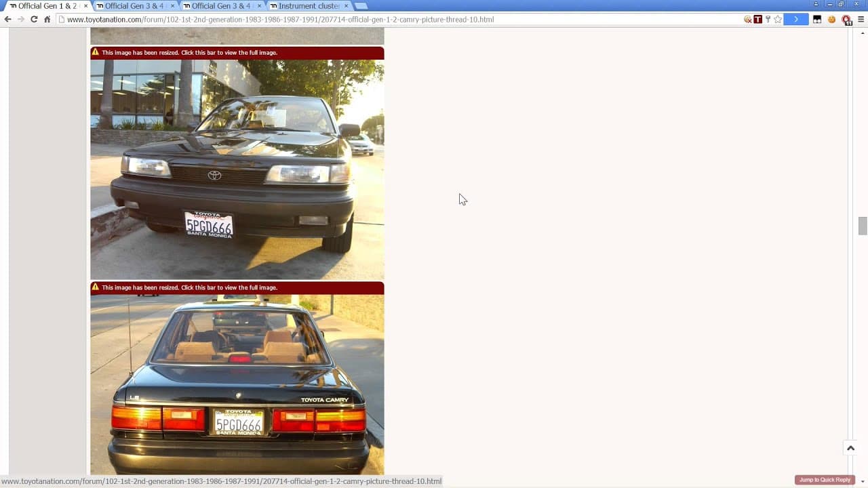The height and width of the screenshot is (488, 868).
Task: Click the page vertical scrollbar thumb
Action: [x=863, y=226]
